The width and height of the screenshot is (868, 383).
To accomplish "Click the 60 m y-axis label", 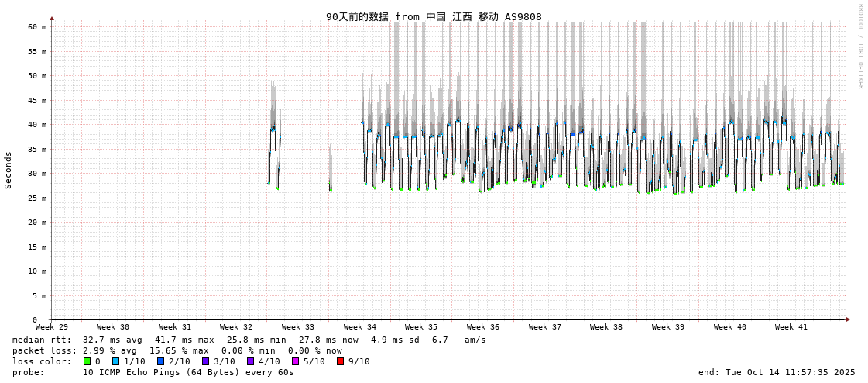I will point(38,27).
